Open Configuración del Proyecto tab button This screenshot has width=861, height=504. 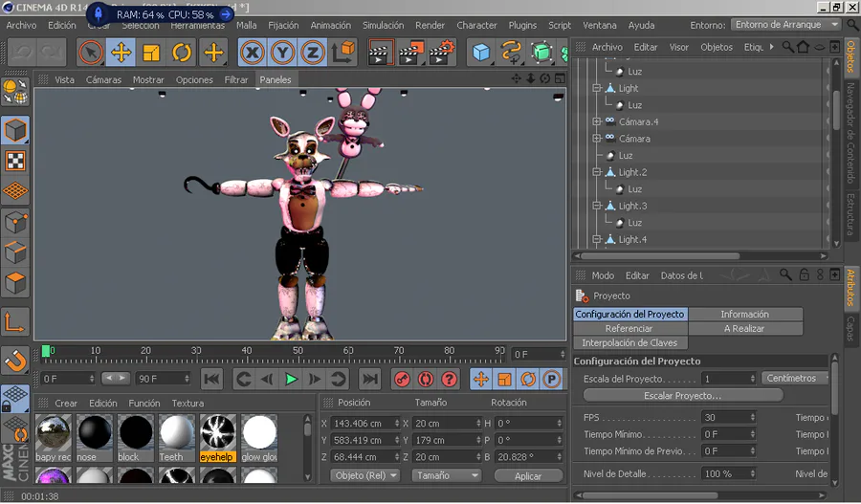[629, 314]
